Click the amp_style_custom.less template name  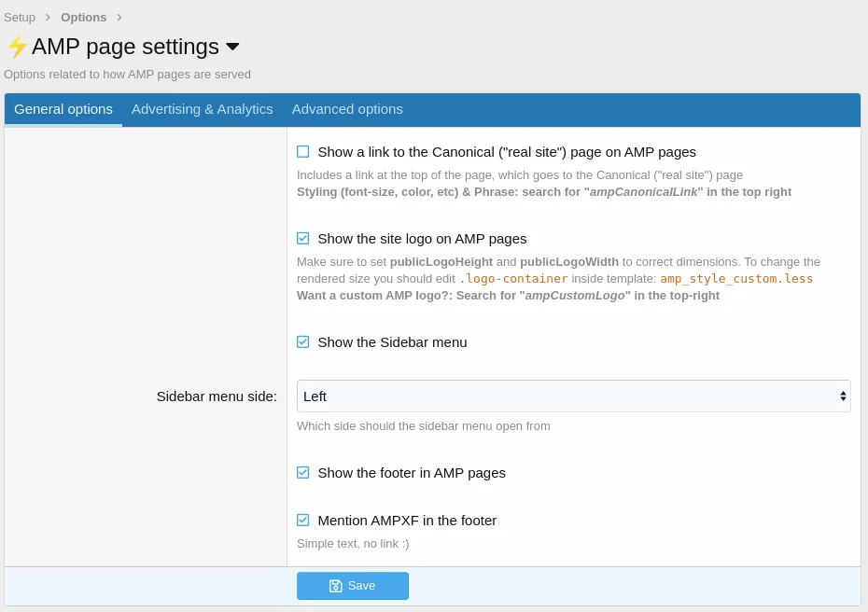tap(736, 279)
